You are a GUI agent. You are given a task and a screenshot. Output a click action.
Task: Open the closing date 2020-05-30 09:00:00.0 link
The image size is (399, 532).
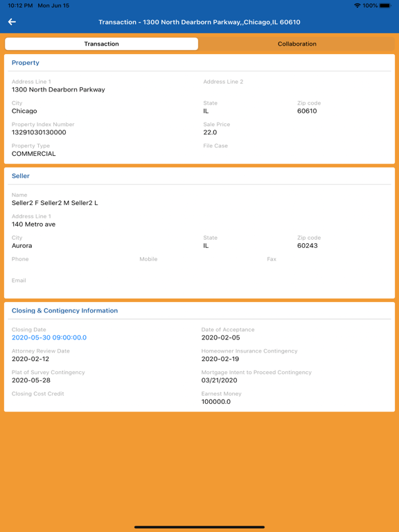coord(49,337)
